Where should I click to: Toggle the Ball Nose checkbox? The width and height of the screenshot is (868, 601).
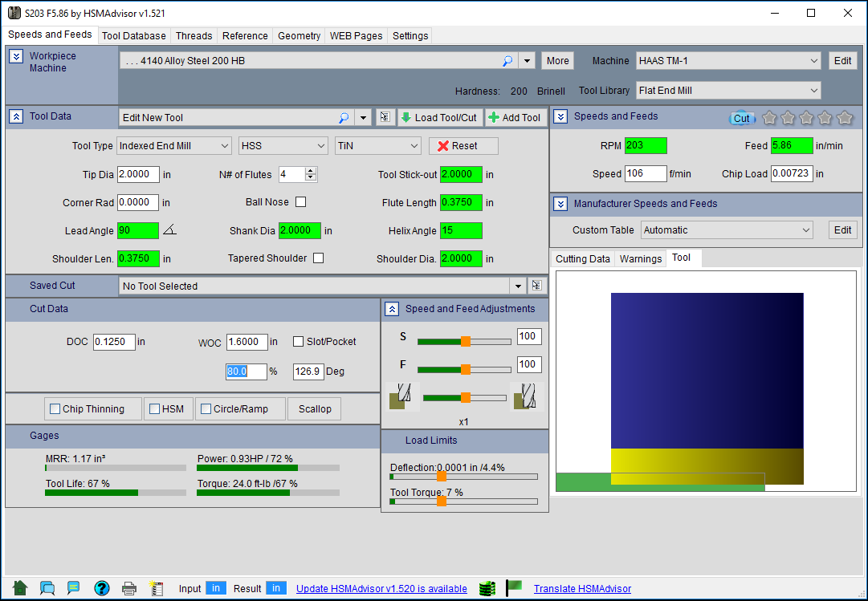pos(301,202)
